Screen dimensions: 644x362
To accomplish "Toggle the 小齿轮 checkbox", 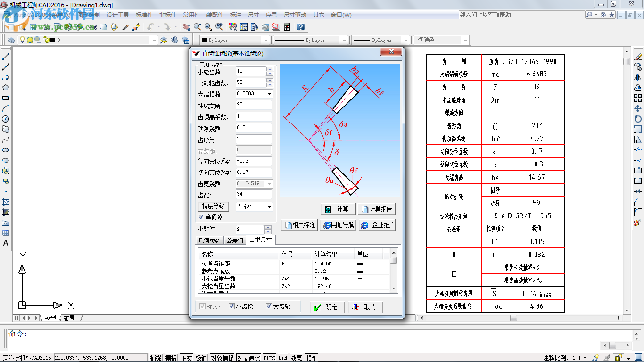I will [232, 306].
